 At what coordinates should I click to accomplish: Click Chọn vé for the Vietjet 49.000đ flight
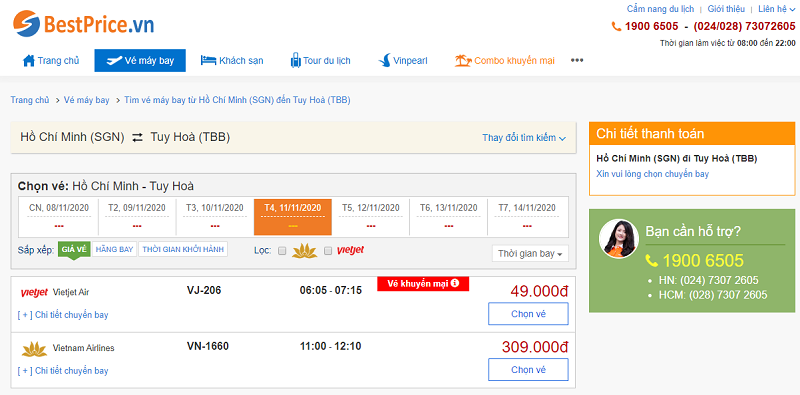[x=528, y=314]
